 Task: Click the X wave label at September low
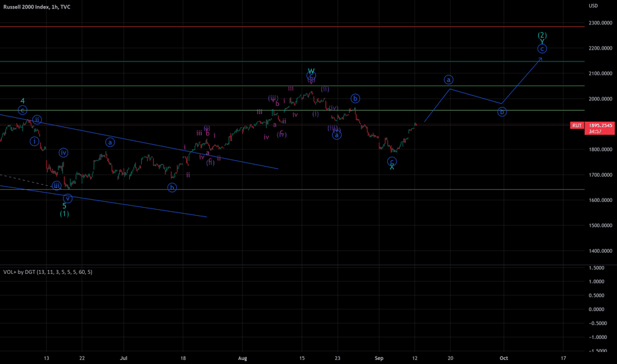tap(392, 167)
